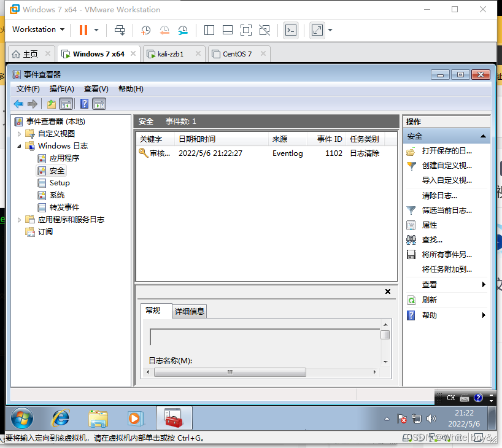502x448 pixels.
Task: Close the CentOS 7 tab
Action: click(263, 53)
